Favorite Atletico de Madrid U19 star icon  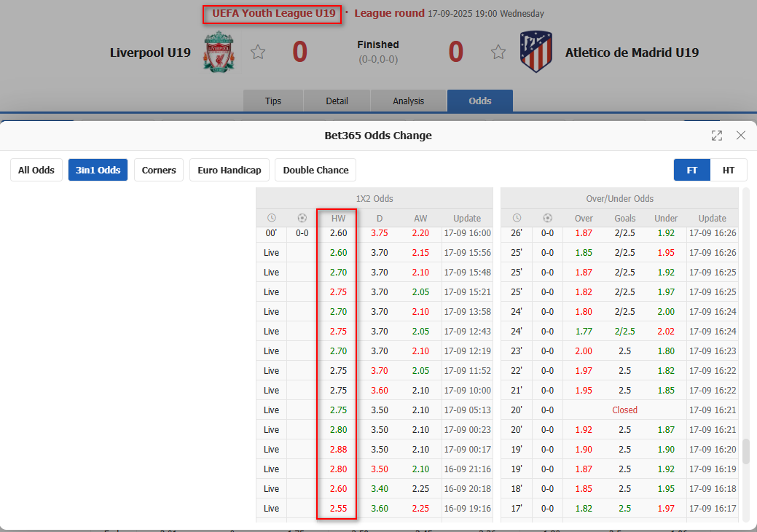point(498,52)
